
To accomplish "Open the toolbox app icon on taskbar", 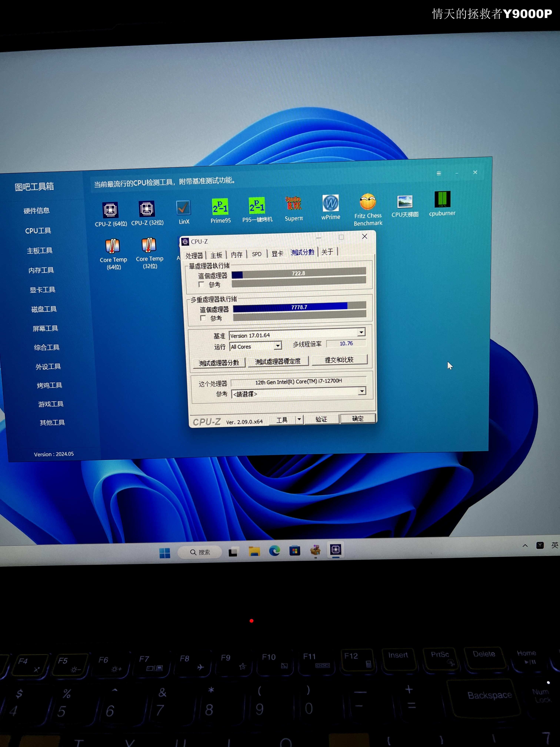I will (x=315, y=550).
